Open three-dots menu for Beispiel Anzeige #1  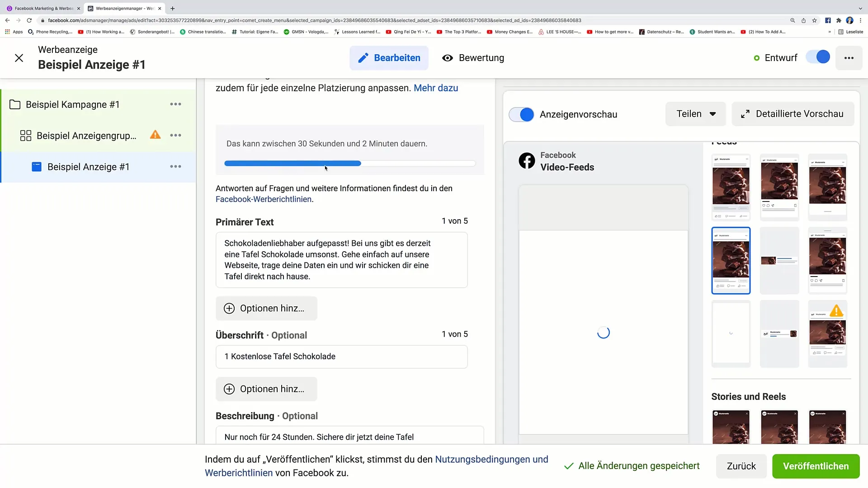[175, 167]
